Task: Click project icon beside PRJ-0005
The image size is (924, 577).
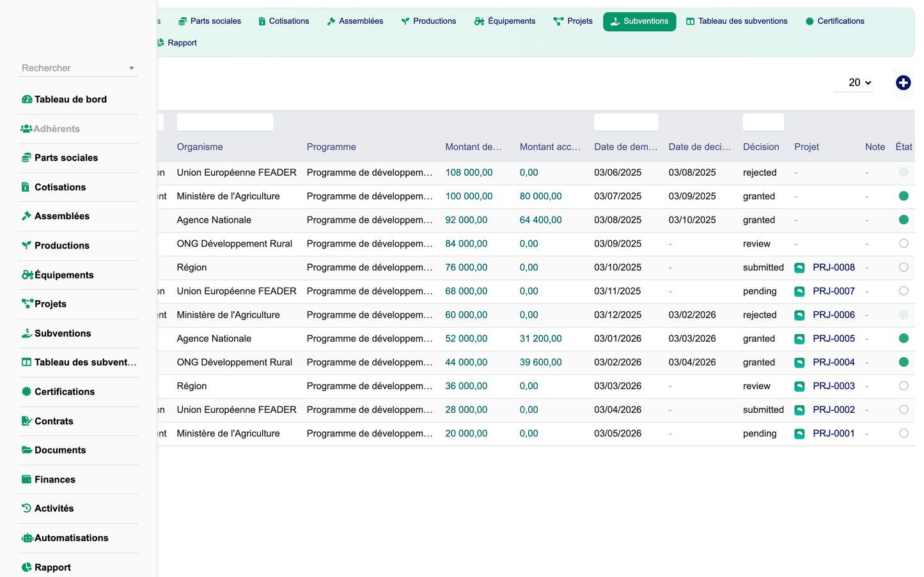Action: (799, 339)
